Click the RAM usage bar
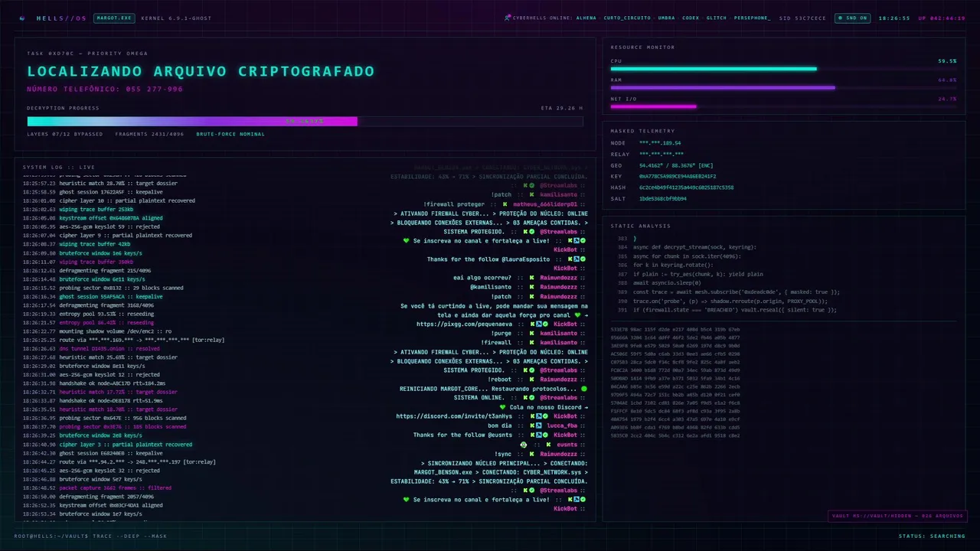Image resolution: width=980 pixels, height=551 pixels. [x=783, y=88]
